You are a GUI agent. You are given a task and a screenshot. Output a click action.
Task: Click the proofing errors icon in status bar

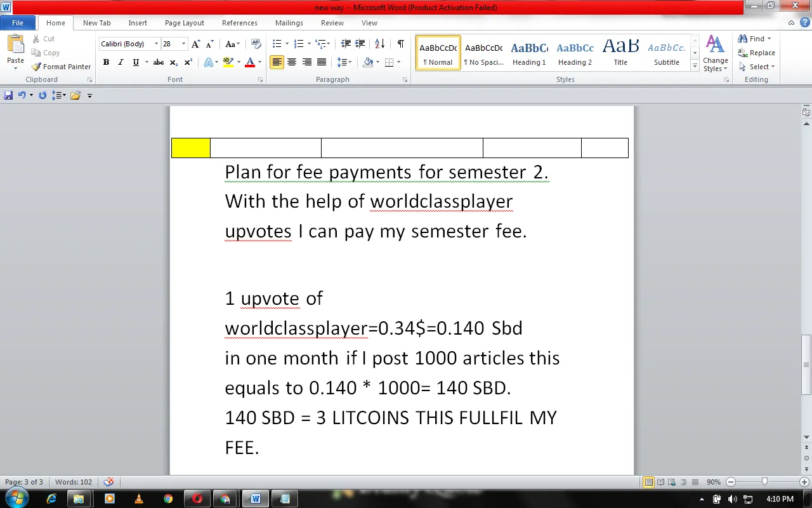coord(108,482)
